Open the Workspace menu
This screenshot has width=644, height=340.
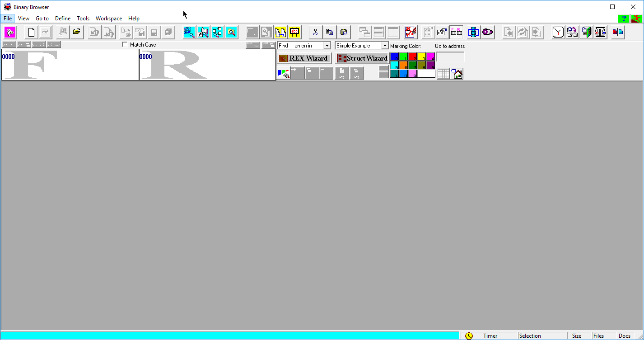click(x=109, y=19)
